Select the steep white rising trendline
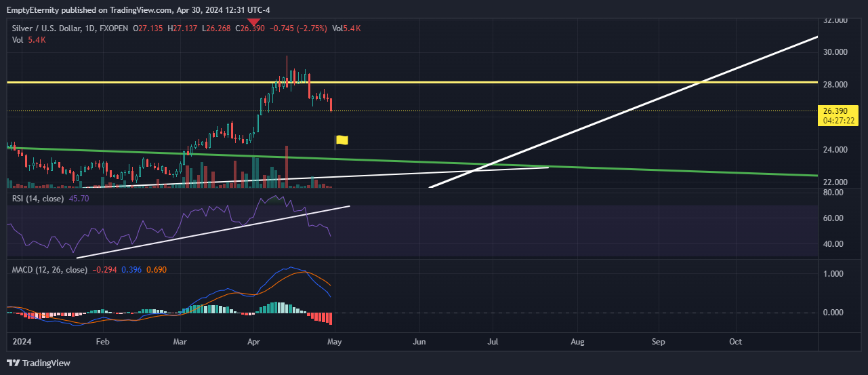Screen dimensions: 868x375 tap(624, 111)
